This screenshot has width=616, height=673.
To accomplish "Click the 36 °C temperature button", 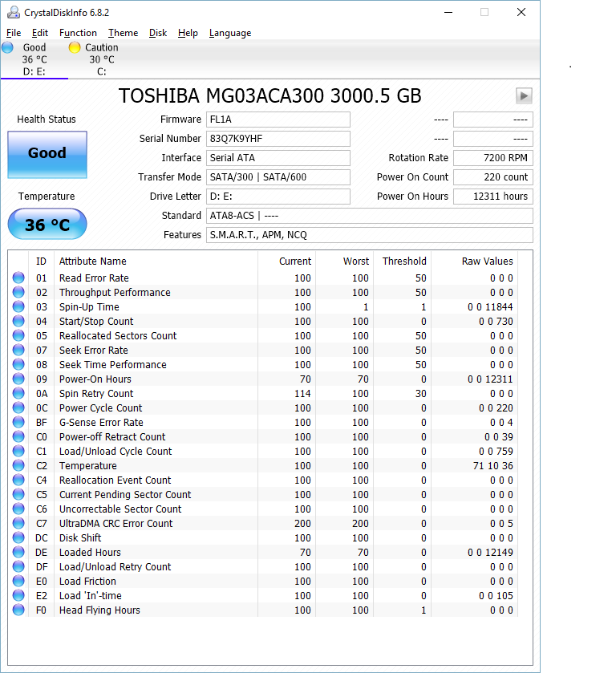I will coord(47,224).
